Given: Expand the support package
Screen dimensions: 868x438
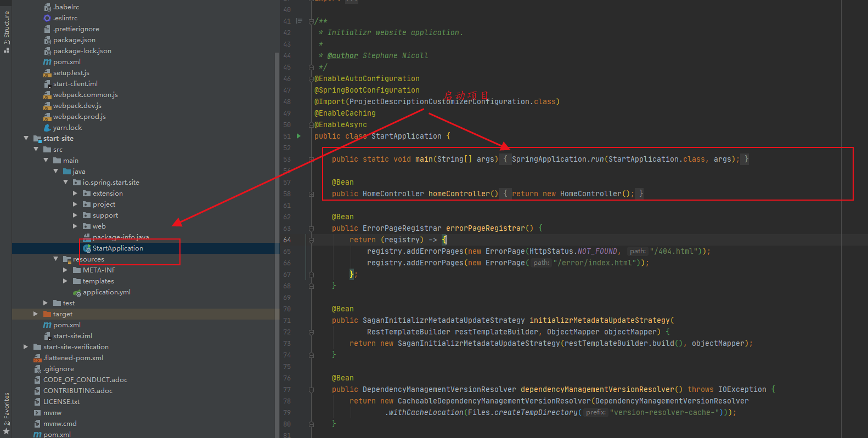Looking at the screenshot, I should click(75, 215).
